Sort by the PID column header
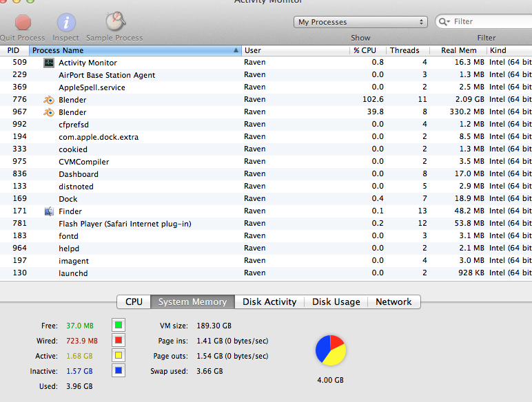532x402 pixels. (x=14, y=50)
